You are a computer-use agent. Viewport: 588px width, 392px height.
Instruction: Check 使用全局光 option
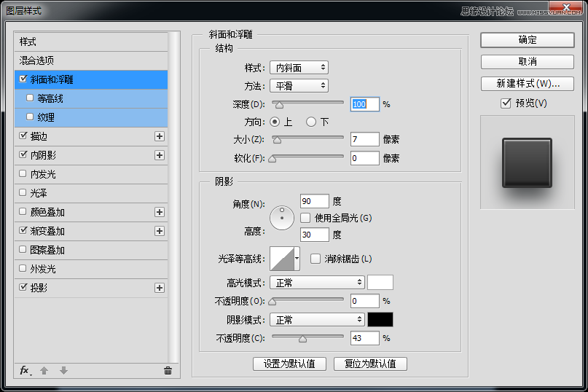[x=305, y=218]
